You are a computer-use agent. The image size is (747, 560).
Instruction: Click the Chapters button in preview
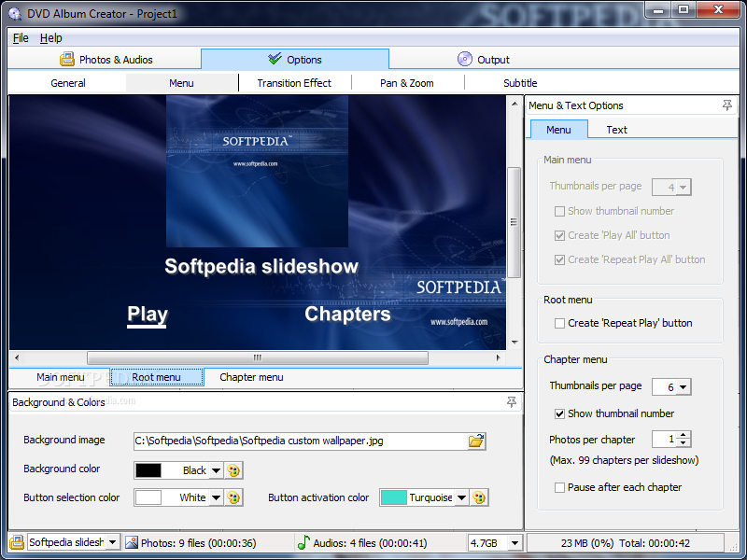[x=347, y=314]
